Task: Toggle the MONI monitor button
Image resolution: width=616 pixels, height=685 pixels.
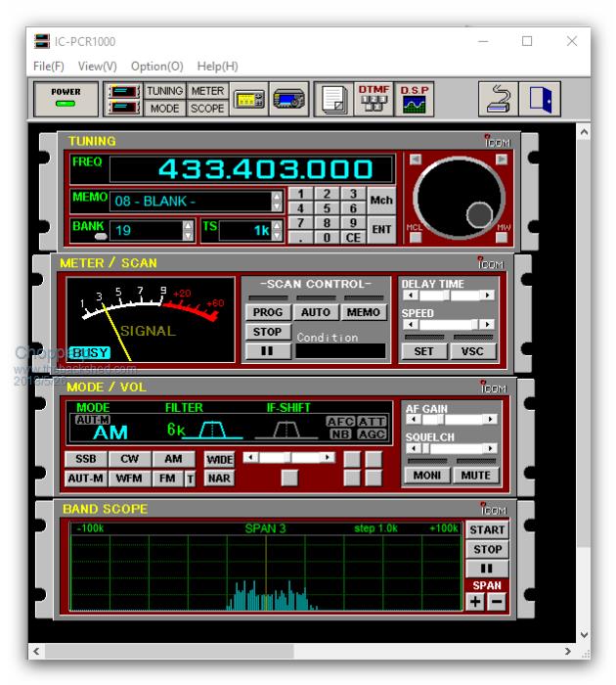Action: (x=427, y=476)
